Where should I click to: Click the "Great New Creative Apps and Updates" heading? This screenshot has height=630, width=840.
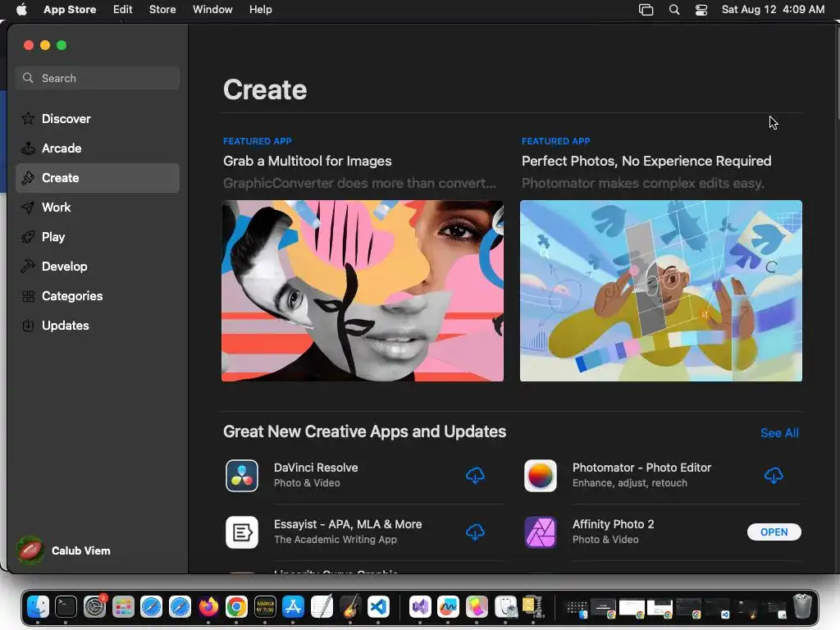(x=364, y=431)
